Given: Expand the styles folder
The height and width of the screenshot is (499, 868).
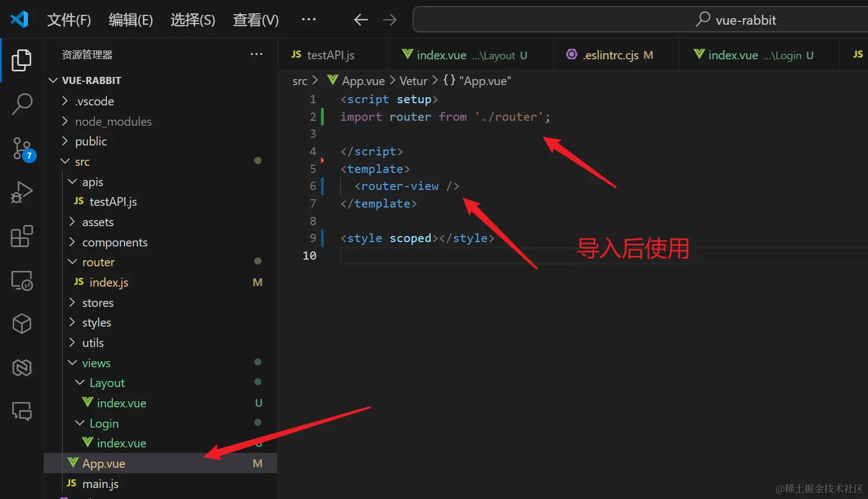Looking at the screenshot, I should (160, 322).
